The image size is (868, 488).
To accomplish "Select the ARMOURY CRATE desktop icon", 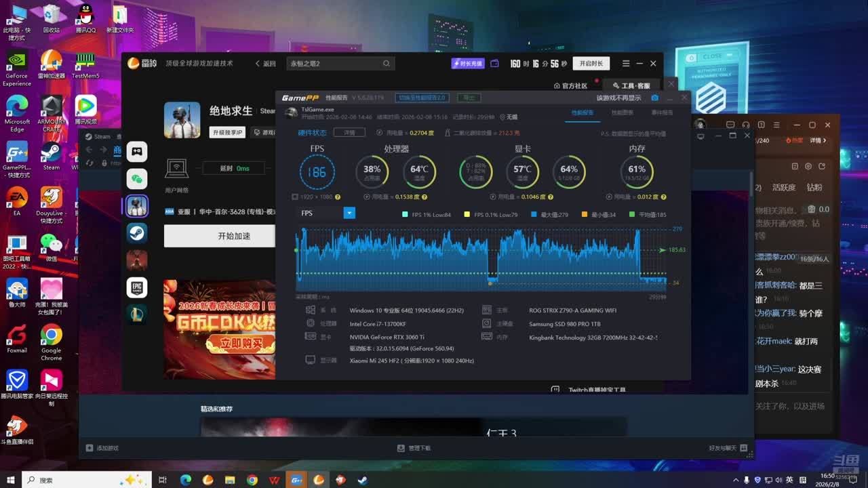I will click(52, 113).
